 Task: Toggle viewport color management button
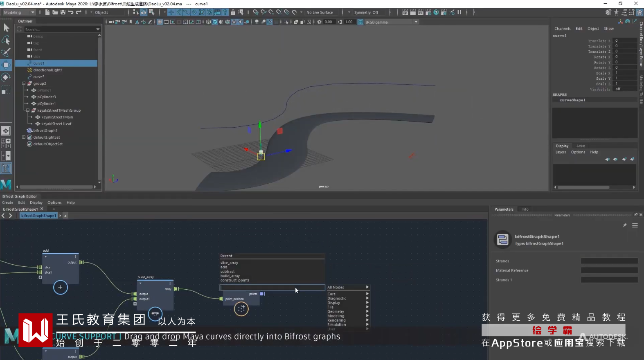click(360, 22)
